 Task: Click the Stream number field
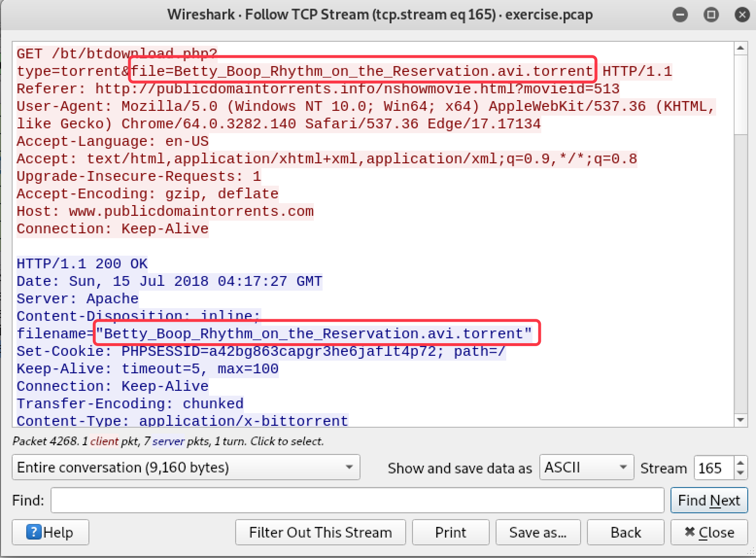pos(714,468)
